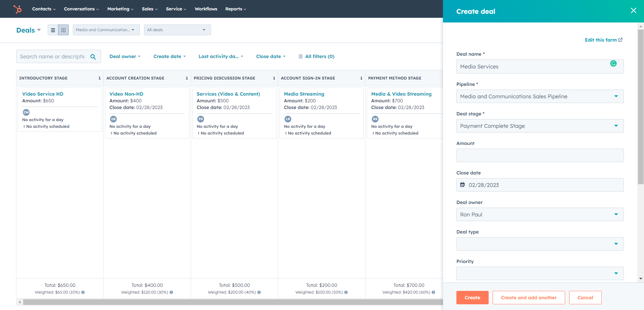Viewport: 644px width, 310px height.
Task: Go to Workflows
Action: coord(206,9)
